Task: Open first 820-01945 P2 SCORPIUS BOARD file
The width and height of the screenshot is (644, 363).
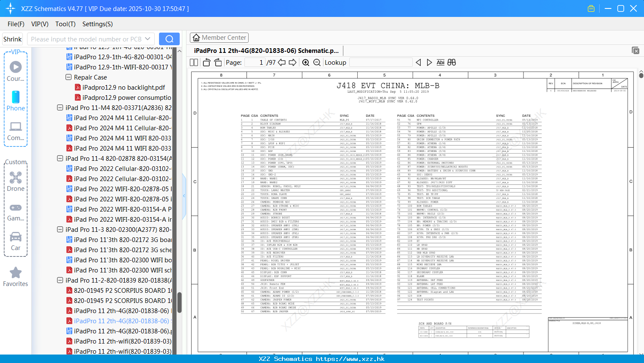Action: pyautogui.click(x=119, y=290)
